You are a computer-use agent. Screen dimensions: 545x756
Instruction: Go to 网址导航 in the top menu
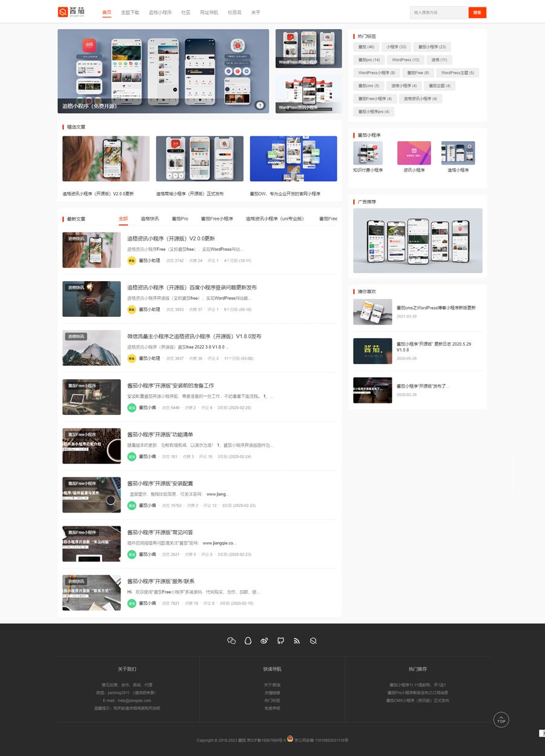coord(209,13)
